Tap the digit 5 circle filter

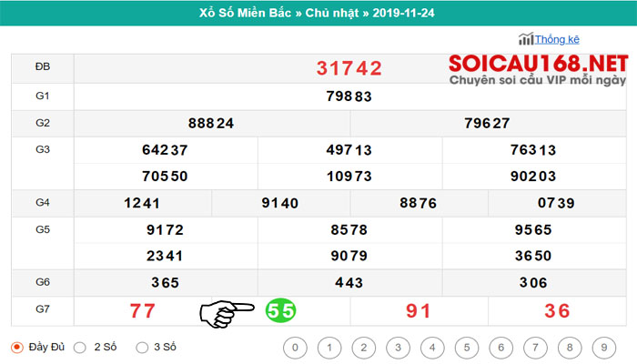(x=467, y=348)
